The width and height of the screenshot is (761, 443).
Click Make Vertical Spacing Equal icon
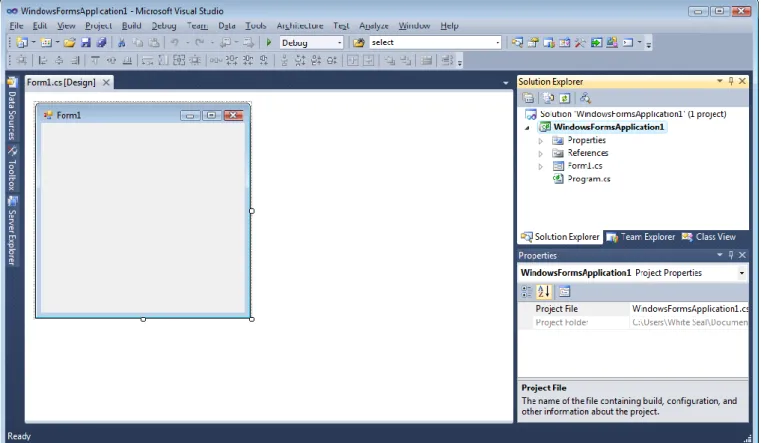[284, 60]
